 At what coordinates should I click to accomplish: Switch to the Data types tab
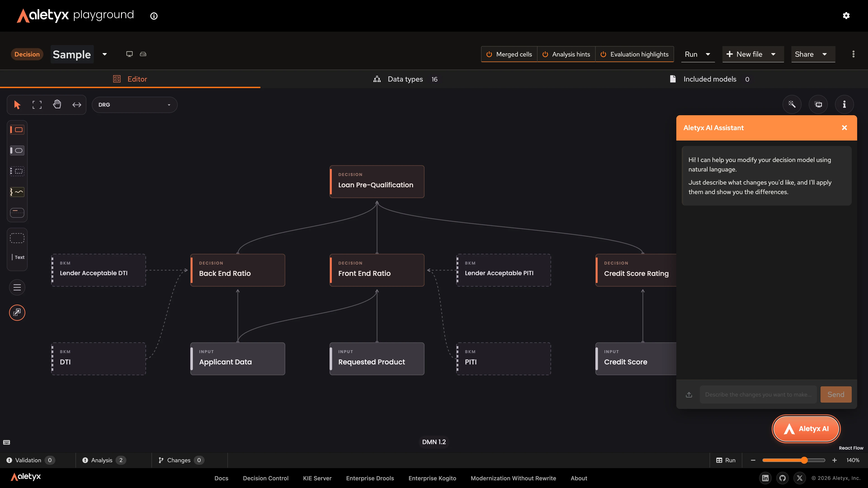(405, 79)
